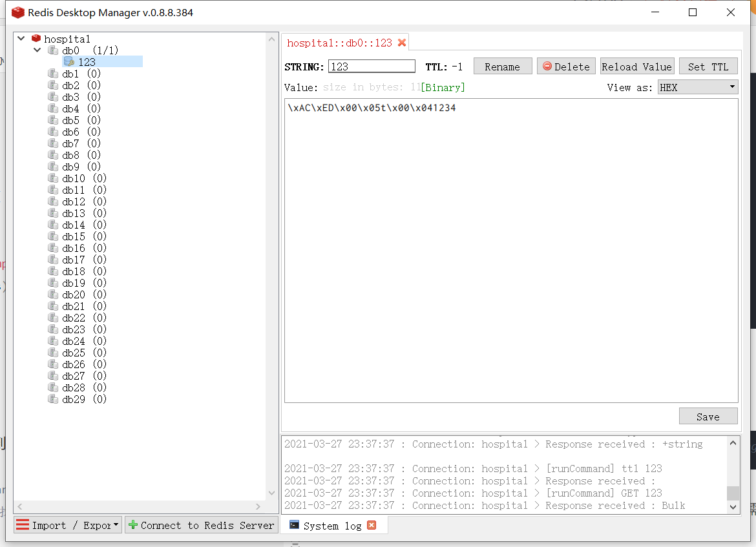Click the db0 database icon
756x547 pixels.
coord(53,50)
